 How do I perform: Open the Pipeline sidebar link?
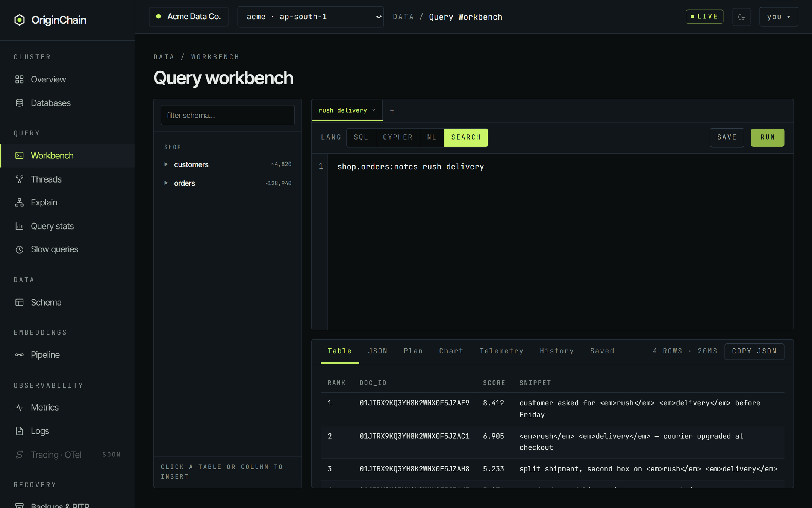click(x=67, y=355)
